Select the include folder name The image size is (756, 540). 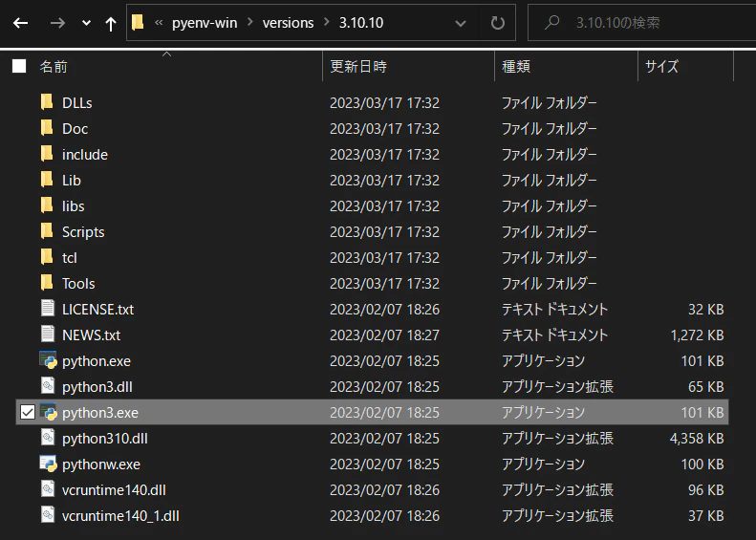point(85,155)
